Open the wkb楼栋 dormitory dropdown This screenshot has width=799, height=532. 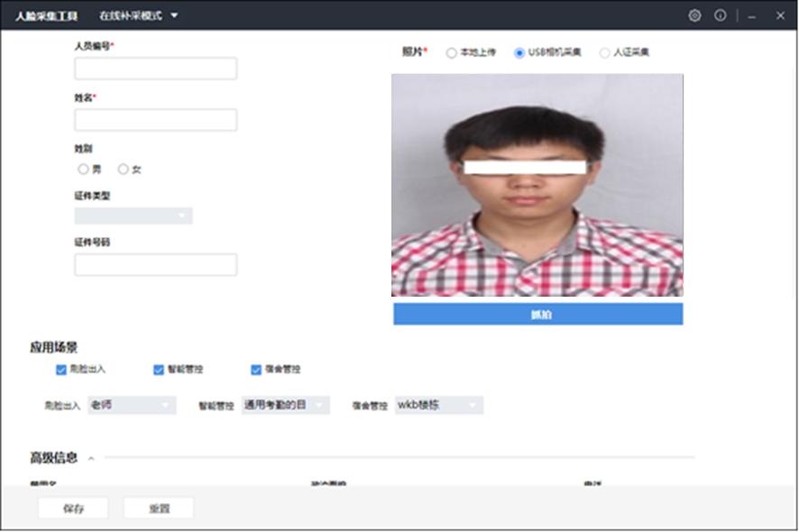point(439,405)
